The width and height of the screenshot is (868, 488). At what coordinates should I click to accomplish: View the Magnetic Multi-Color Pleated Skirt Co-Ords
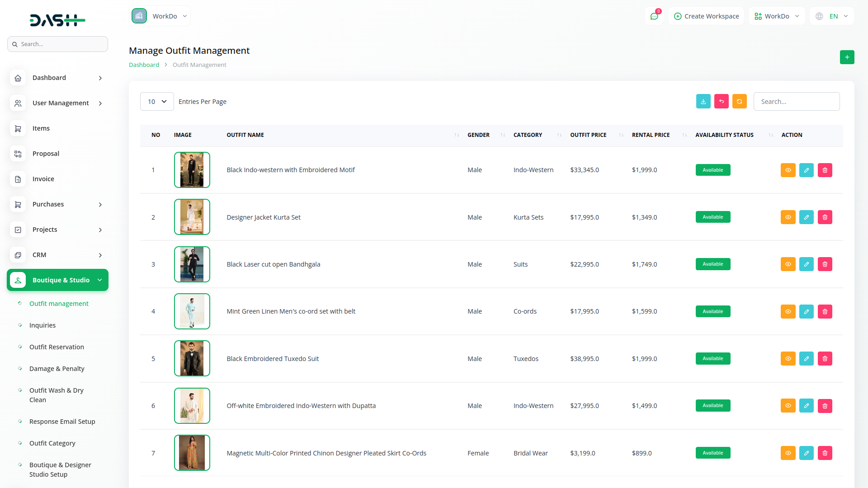click(x=788, y=453)
